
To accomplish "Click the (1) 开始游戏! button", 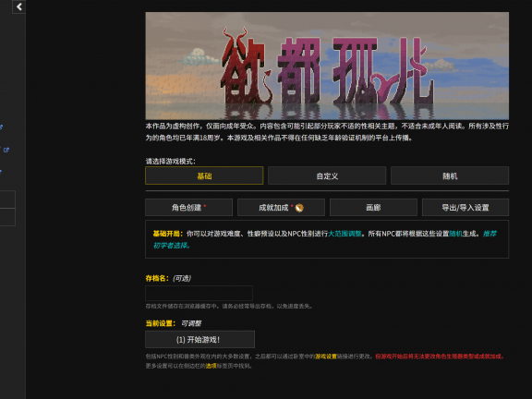I will (x=199, y=339).
